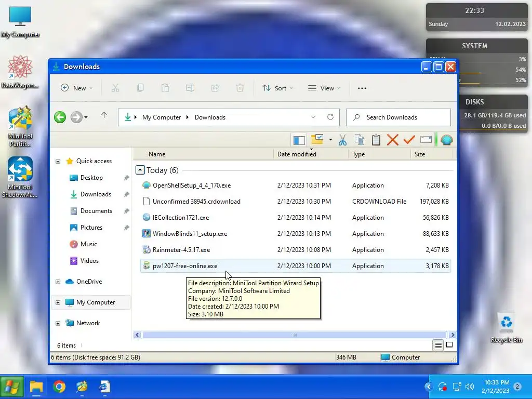
Task: Select Music in the navigation pane
Action: (88, 244)
